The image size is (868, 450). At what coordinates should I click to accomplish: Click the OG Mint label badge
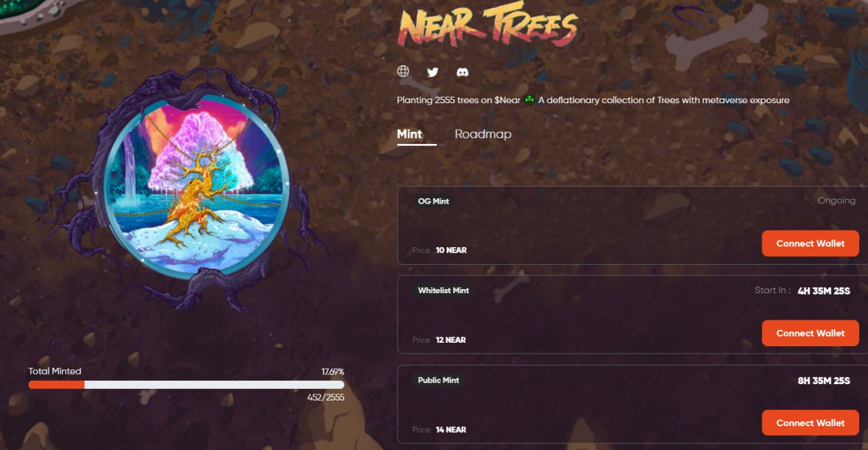[x=433, y=201]
